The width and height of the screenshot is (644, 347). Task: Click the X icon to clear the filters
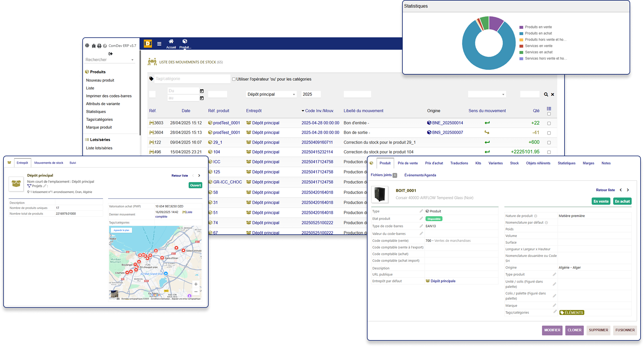553,94
